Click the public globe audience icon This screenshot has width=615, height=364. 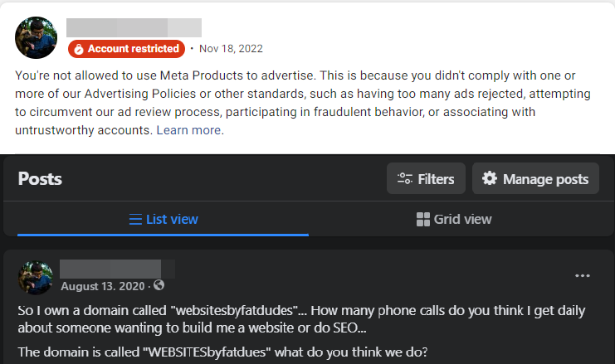[x=159, y=285]
